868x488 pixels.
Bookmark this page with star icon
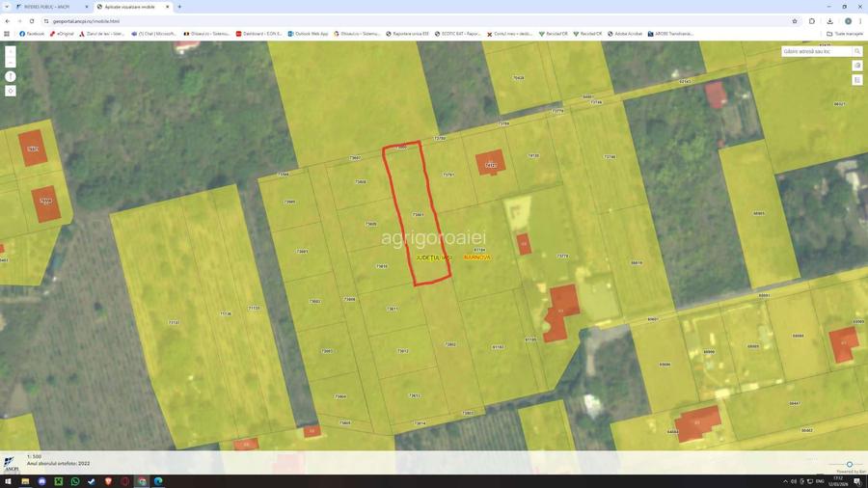click(795, 20)
